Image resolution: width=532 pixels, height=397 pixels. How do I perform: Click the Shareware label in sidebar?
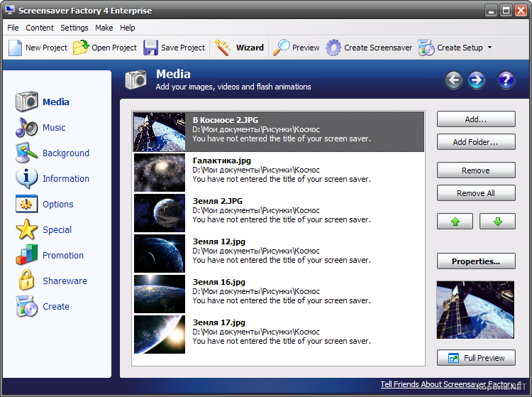65,281
